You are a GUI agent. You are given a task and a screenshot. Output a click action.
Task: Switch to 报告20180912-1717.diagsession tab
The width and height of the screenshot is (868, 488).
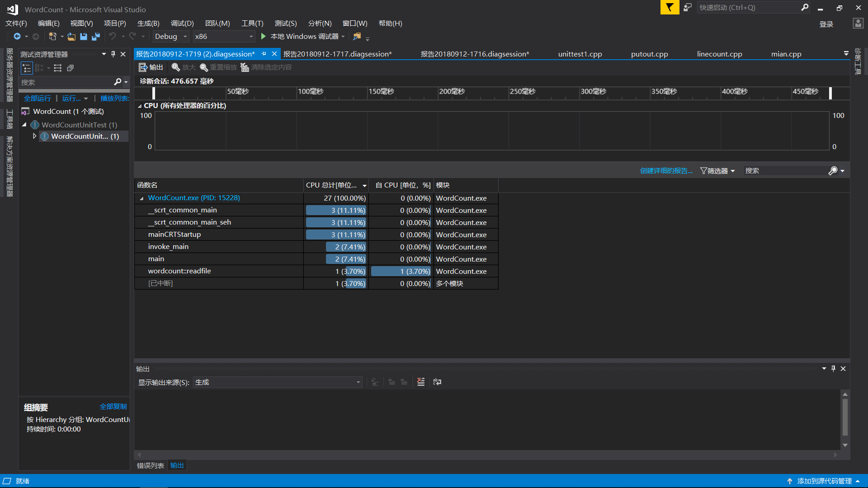tap(338, 54)
